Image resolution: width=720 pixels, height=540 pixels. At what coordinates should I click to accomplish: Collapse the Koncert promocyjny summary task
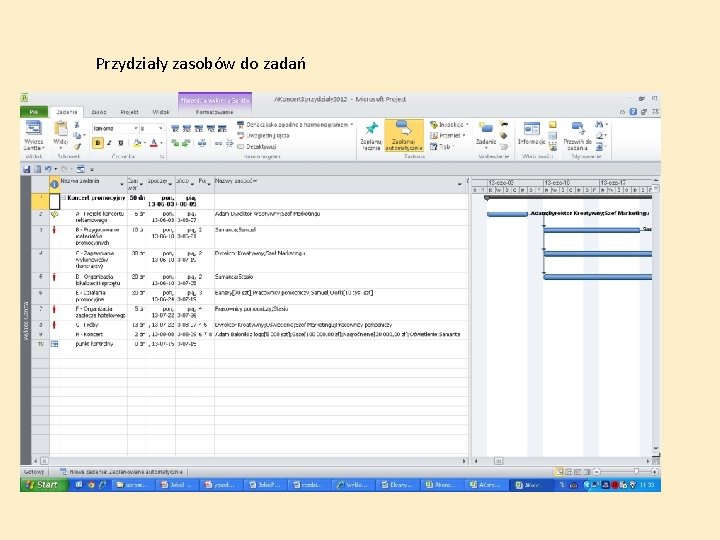point(64,198)
